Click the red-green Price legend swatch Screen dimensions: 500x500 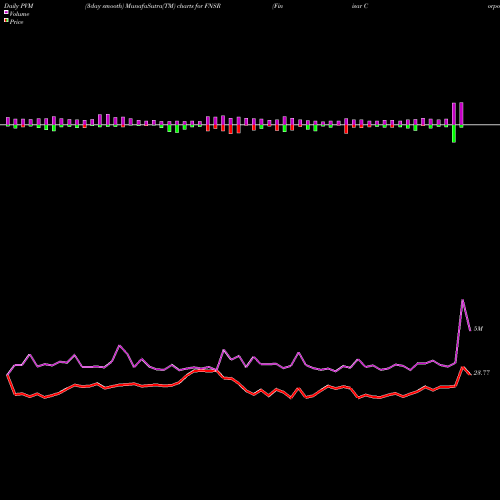click(x=6, y=21)
